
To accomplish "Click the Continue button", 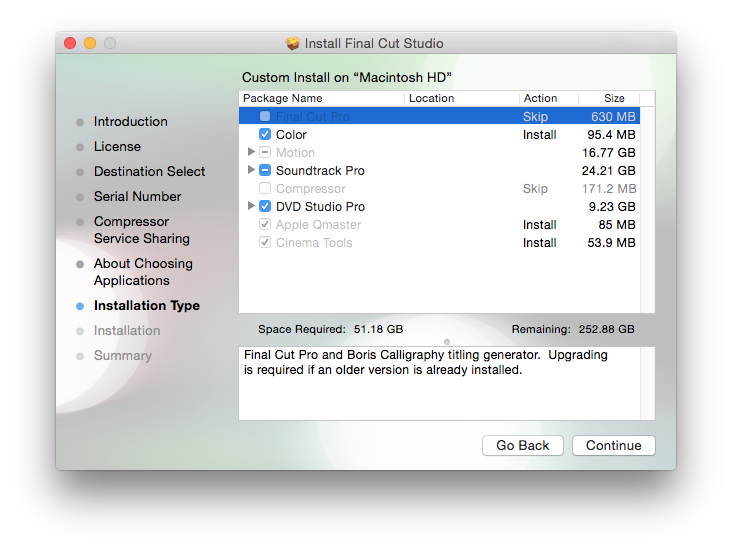I will tap(613, 445).
